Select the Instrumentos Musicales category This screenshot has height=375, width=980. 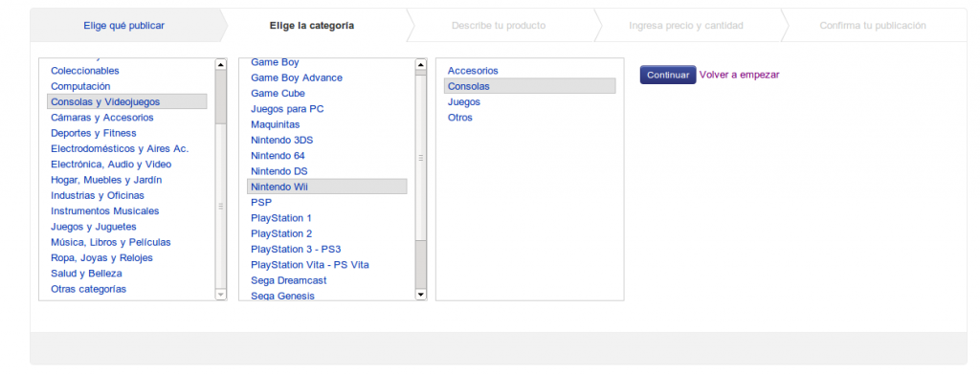point(105,211)
